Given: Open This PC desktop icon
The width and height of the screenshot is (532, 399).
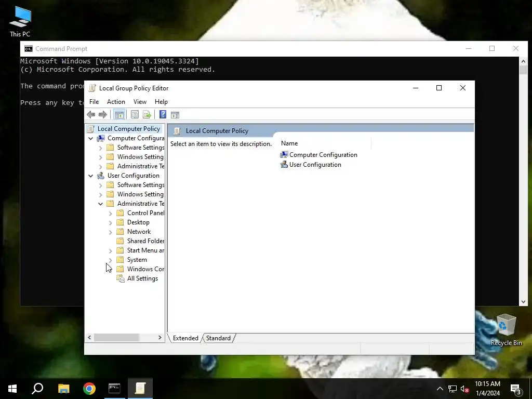Looking at the screenshot, I should (20, 21).
